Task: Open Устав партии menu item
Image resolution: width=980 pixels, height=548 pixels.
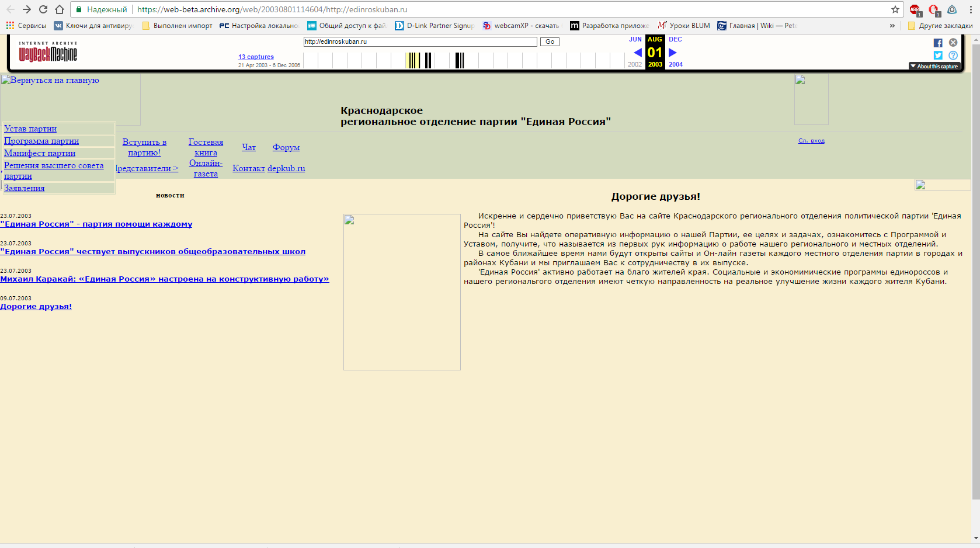Action: 30,129
